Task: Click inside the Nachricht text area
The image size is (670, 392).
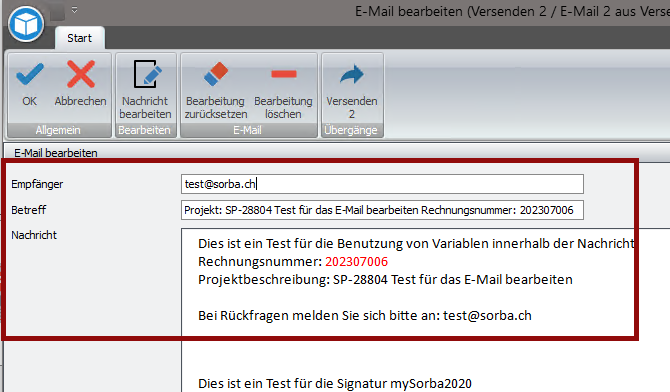Action: [425, 310]
